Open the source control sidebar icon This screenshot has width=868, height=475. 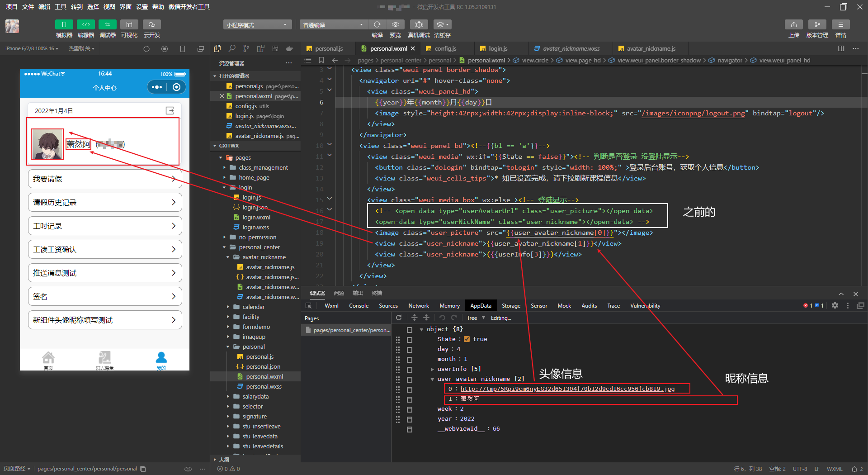point(246,48)
